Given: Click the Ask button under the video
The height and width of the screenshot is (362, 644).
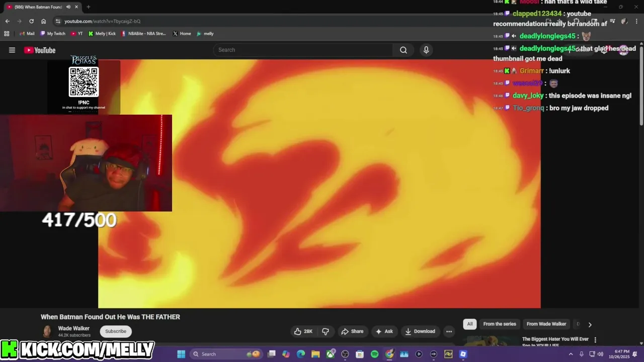Looking at the screenshot, I should coord(384,331).
